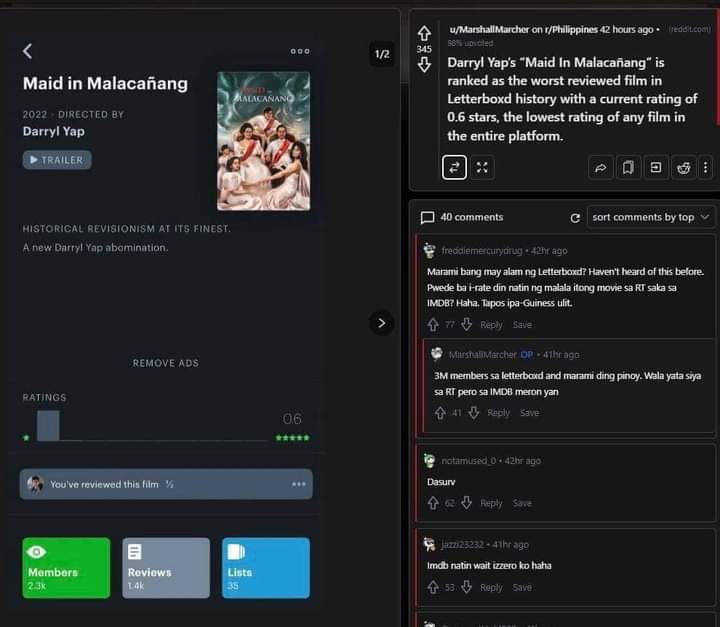
Task: Click the reviewer avatar in review bar
Action: (x=35, y=484)
